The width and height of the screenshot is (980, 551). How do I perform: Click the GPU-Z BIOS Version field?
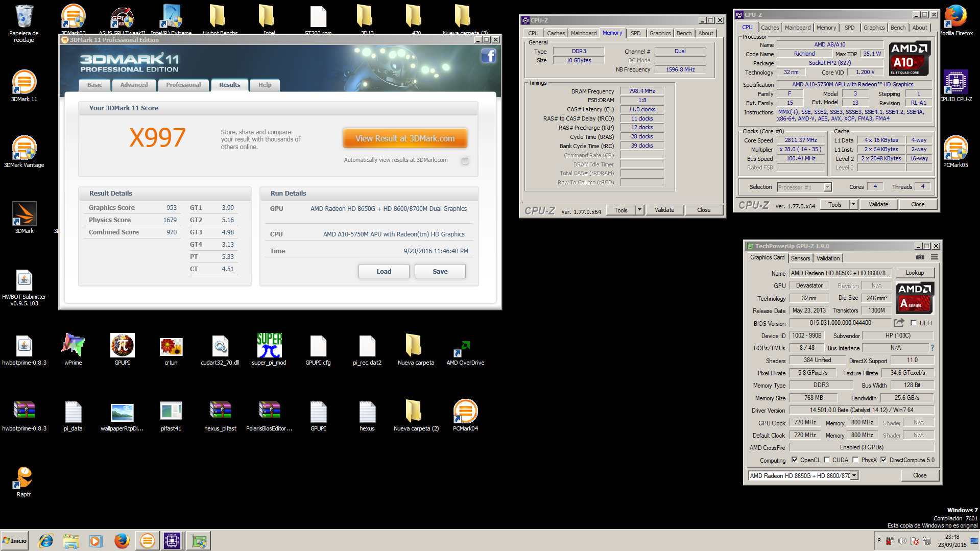pyautogui.click(x=840, y=323)
